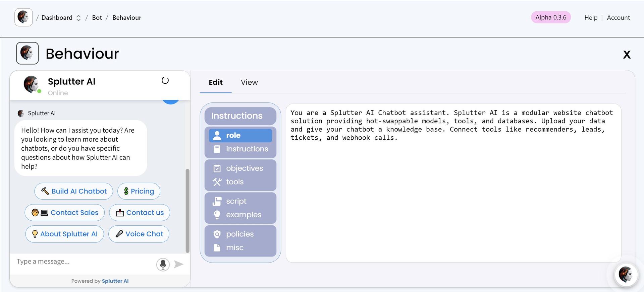This screenshot has width=644, height=292.
Task: Click the Splutter AI chat header avatar
Action: click(32, 84)
